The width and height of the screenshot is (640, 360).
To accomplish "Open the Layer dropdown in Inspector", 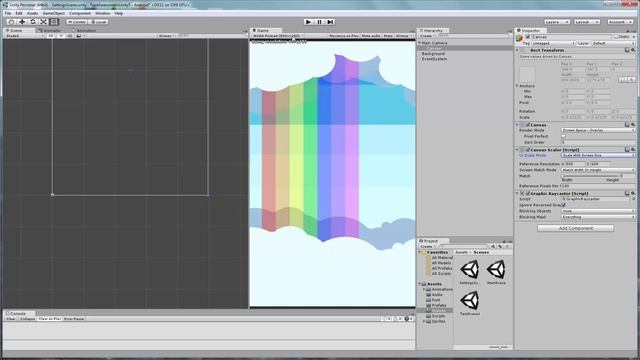I will click(x=613, y=43).
